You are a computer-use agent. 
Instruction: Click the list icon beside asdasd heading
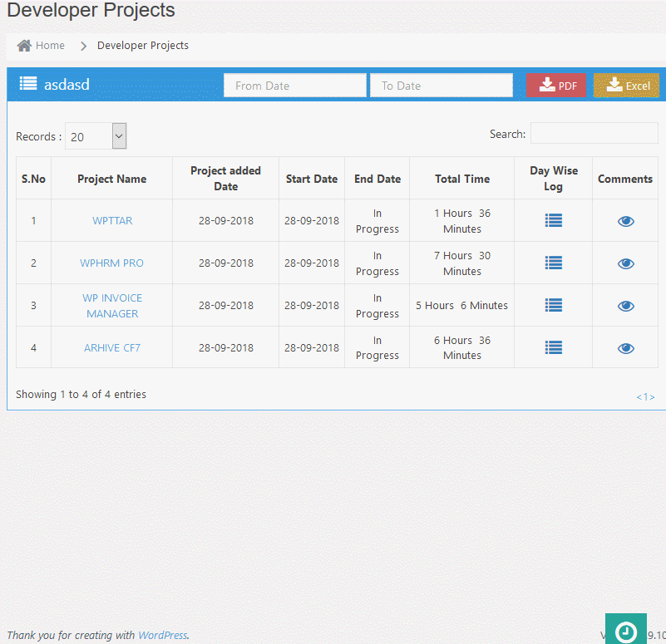tap(27, 84)
